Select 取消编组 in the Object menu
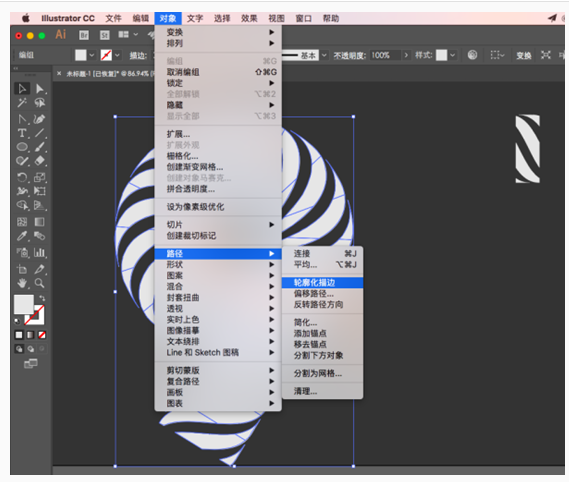569x482 pixels. 218,72
